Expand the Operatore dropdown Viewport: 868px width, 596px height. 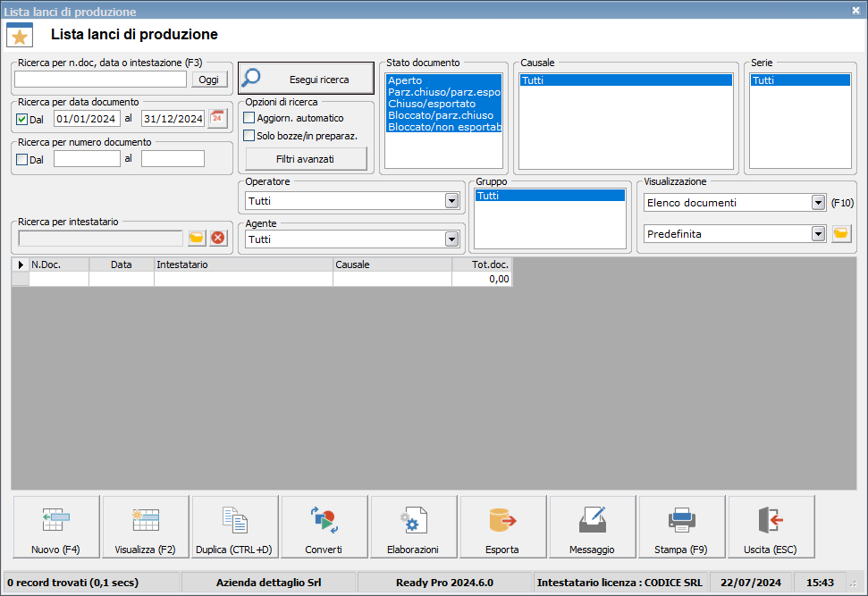tap(451, 201)
